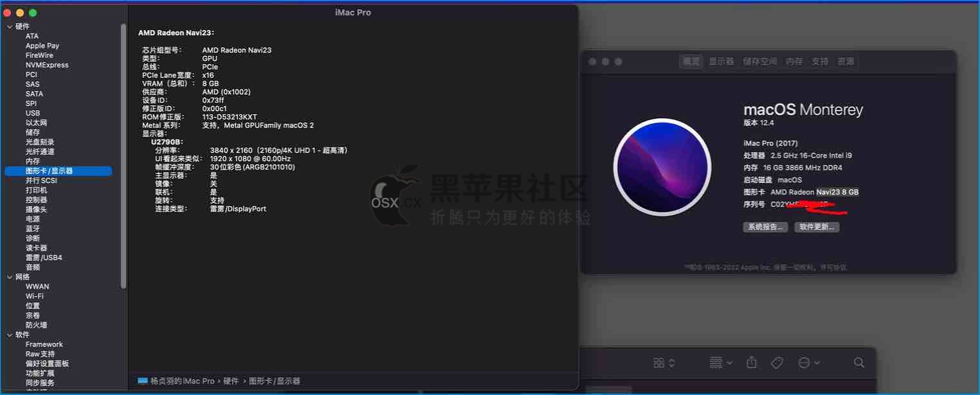
Task: Click the Tags icon in Finder toolbar
Action: tap(777, 363)
